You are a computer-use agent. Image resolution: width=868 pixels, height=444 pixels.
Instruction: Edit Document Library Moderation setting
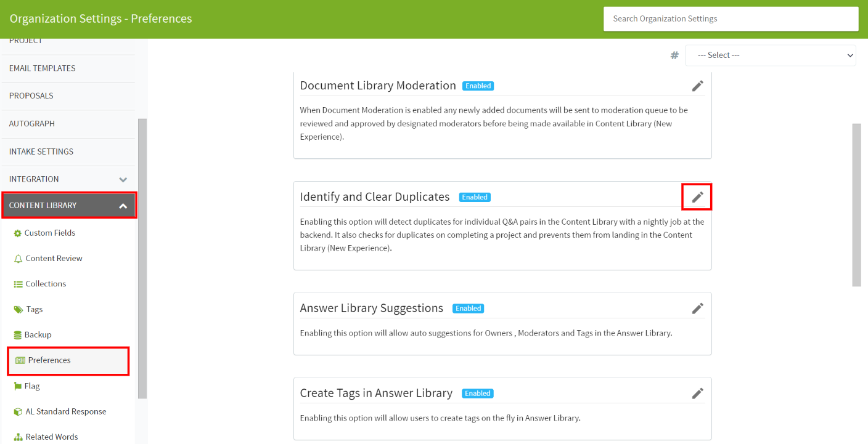click(x=697, y=86)
